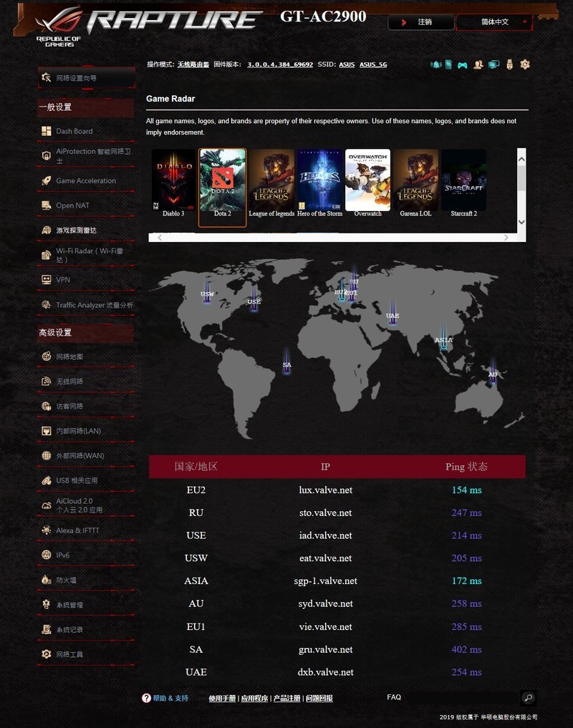Click the FAQ search magnifier button
Image resolution: width=573 pixels, height=728 pixels.
(528, 697)
